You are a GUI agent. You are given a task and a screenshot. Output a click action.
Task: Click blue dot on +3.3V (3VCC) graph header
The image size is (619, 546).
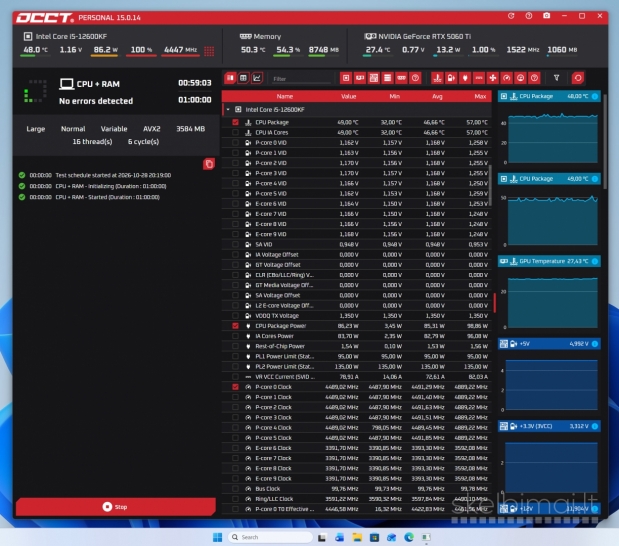pos(595,426)
